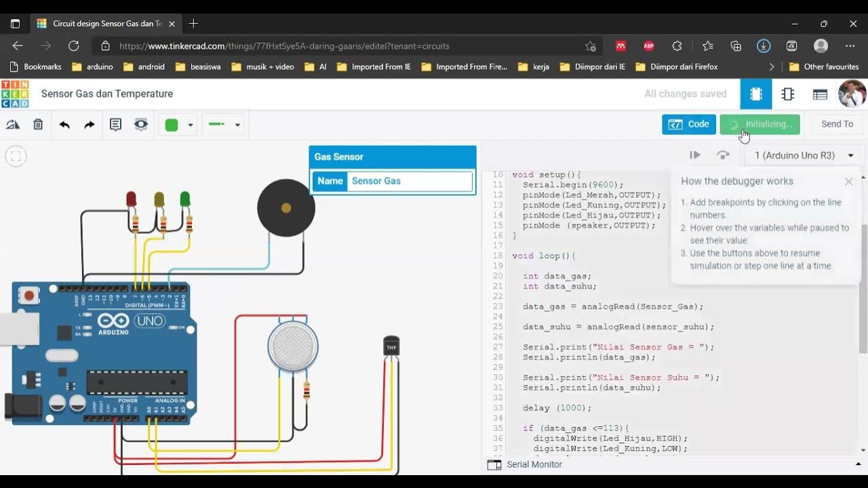Open the Diimpor dari Firefox folder
Viewport: 868px width, 488px height.
click(675, 67)
